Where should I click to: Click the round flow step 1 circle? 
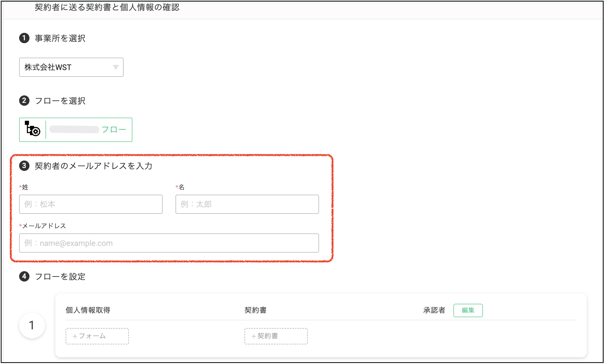[x=32, y=325]
